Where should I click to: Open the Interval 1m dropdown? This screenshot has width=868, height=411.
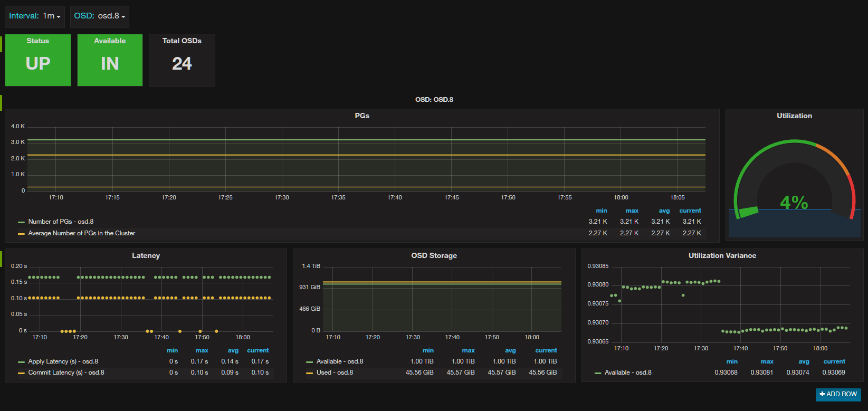[35, 16]
